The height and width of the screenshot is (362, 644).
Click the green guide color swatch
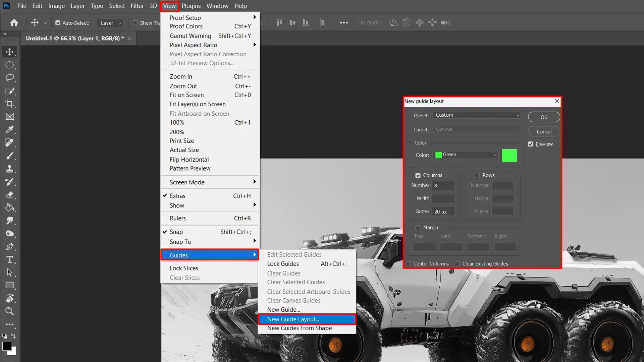(509, 155)
